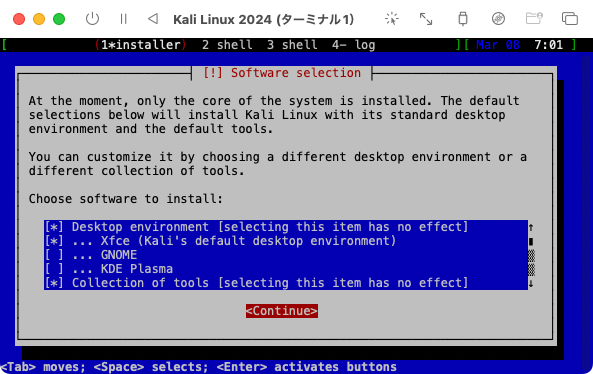Click the VM power button icon
Image resolution: width=593 pixels, height=374 pixels.
click(x=92, y=19)
